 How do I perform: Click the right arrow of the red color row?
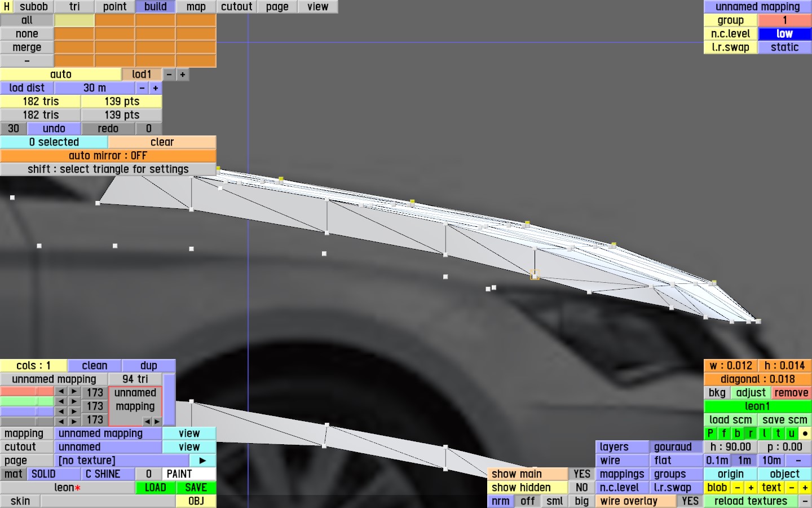(74, 392)
